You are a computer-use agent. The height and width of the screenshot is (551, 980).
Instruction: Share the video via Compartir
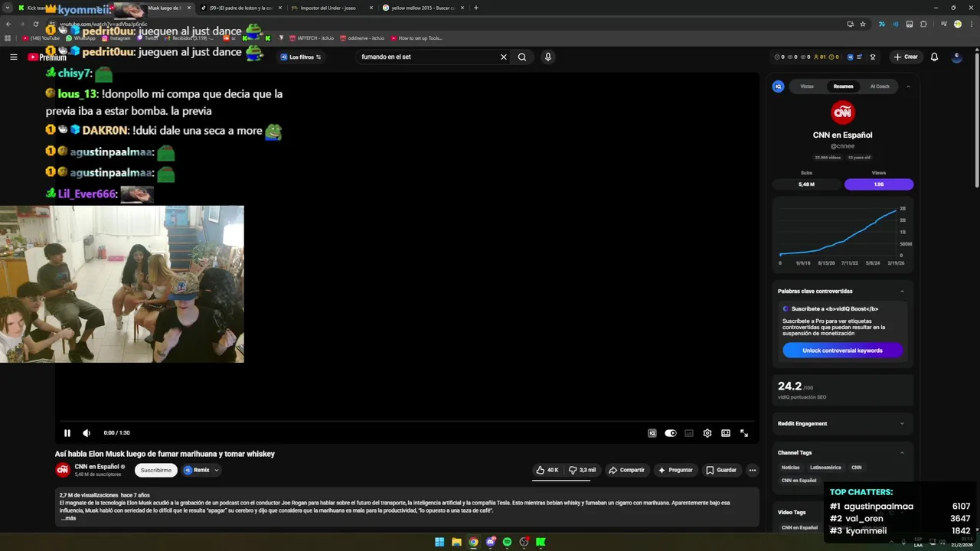coord(626,470)
